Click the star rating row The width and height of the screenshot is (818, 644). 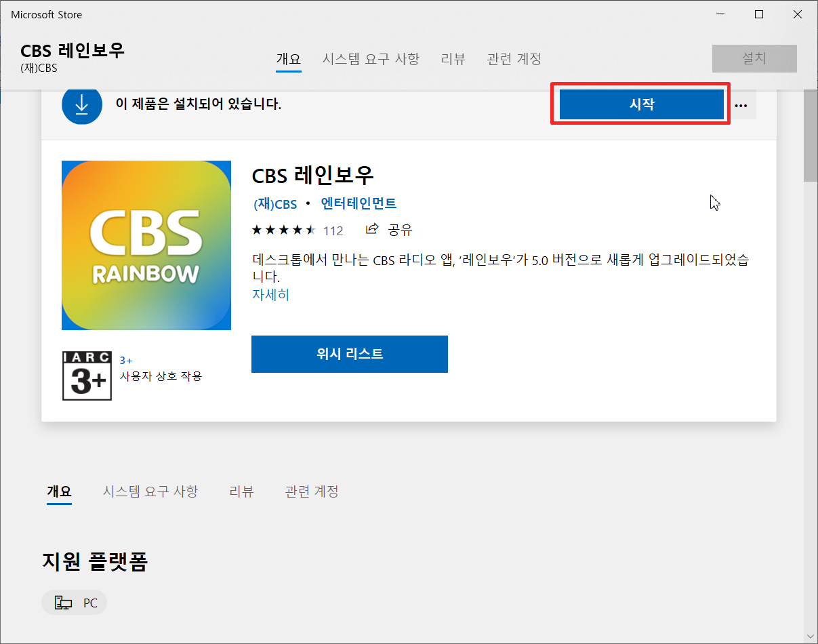click(284, 230)
